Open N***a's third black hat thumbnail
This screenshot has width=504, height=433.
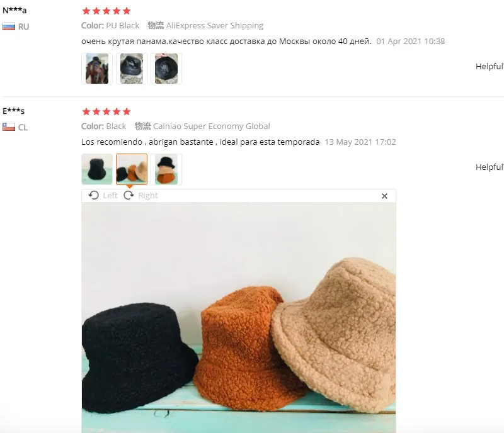tap(166, 69)
